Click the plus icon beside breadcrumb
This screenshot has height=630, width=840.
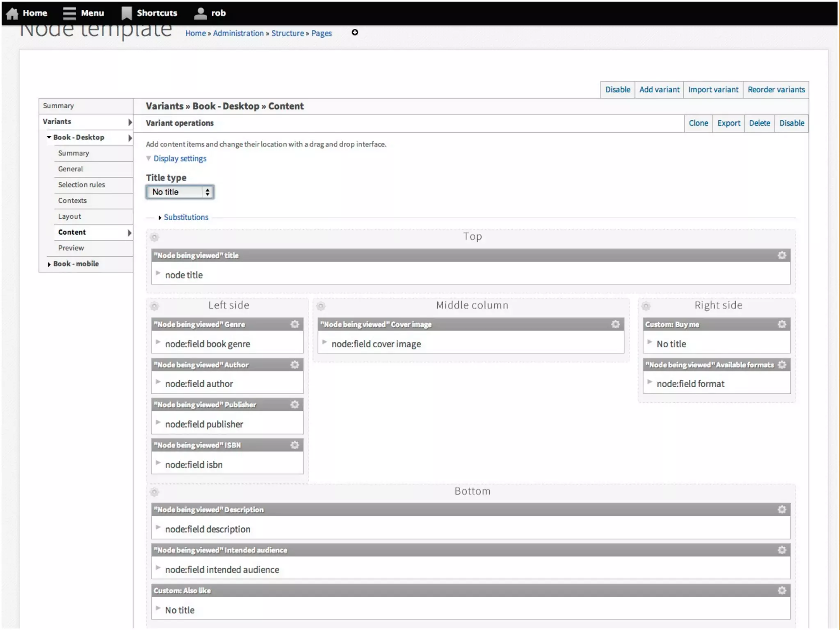(x=355, y=32)
